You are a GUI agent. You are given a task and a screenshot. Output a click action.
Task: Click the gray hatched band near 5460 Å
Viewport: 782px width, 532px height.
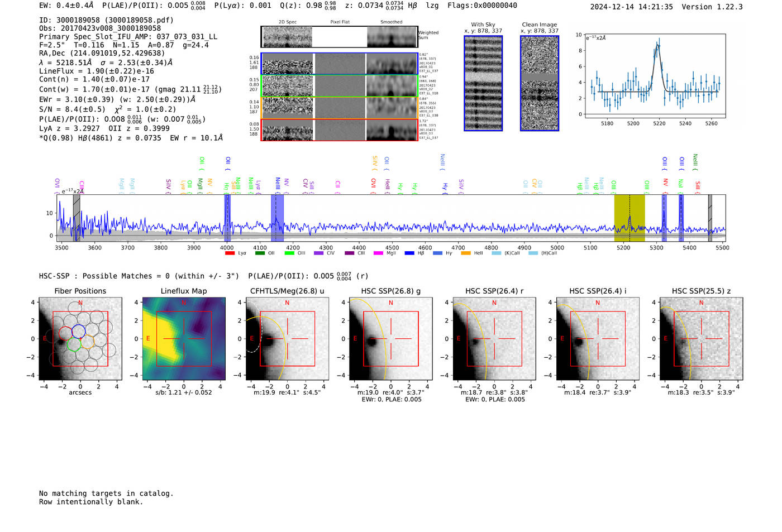(x=710, y=218)
